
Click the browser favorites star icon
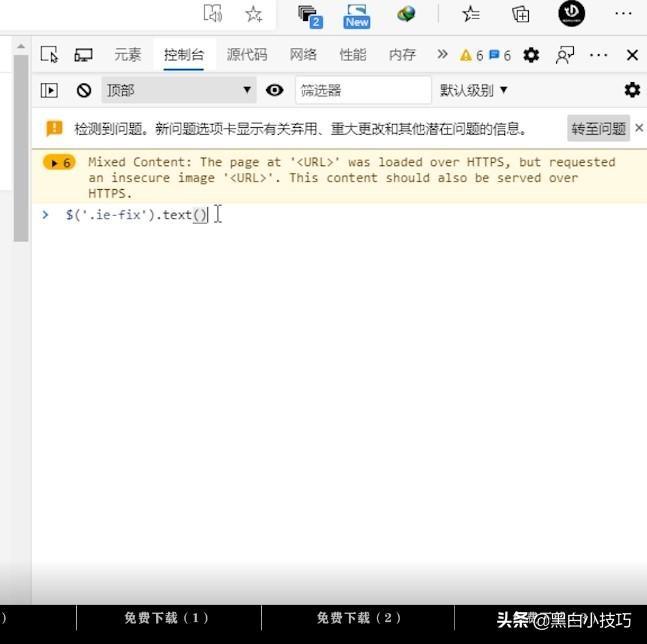(x=254, y=14)
